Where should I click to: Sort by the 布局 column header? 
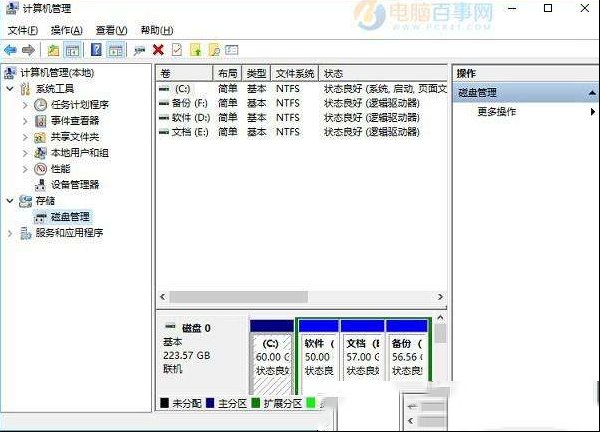(227, 73)
